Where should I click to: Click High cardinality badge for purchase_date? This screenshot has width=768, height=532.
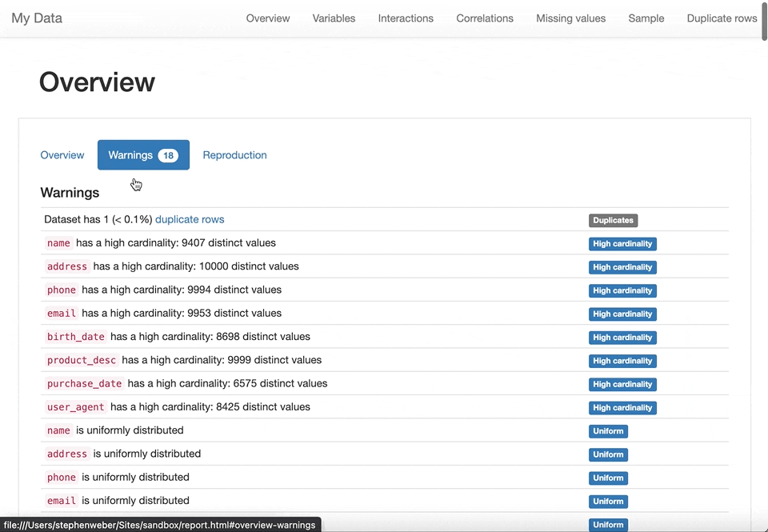(x=622, y=385)
